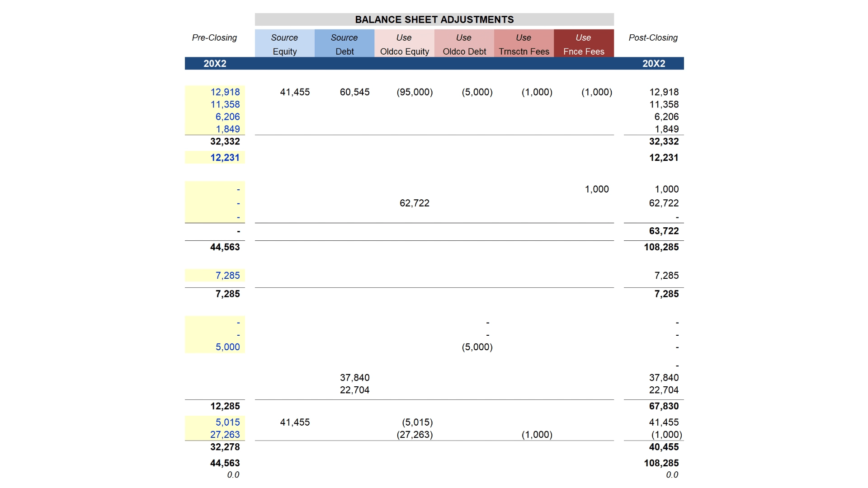Click the Use Fnce Fees header
868x488 pixels.
click(x=584, y=44)
